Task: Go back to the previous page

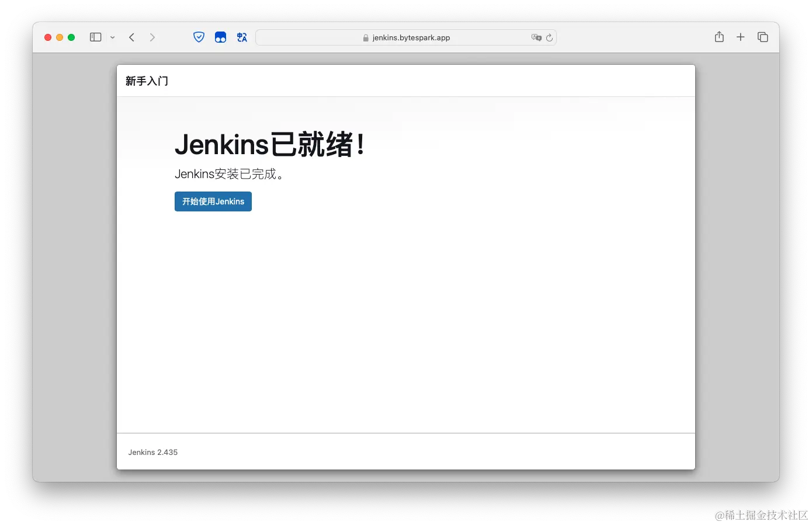Action: click(x=132, y=37)
